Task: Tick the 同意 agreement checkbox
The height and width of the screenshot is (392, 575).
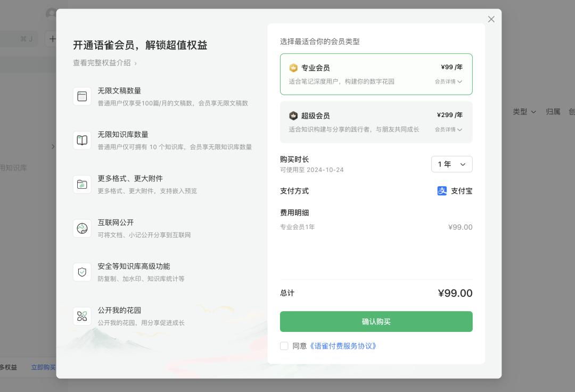Action: tap(284, 346)
